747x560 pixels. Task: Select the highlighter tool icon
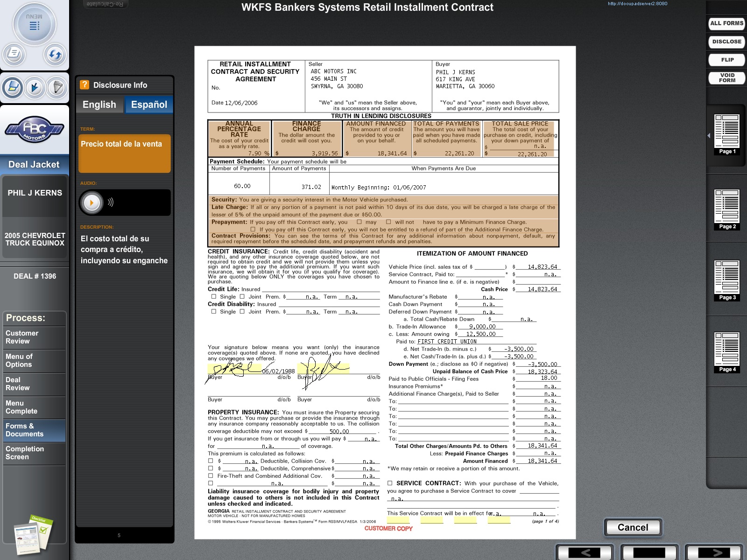13,87
